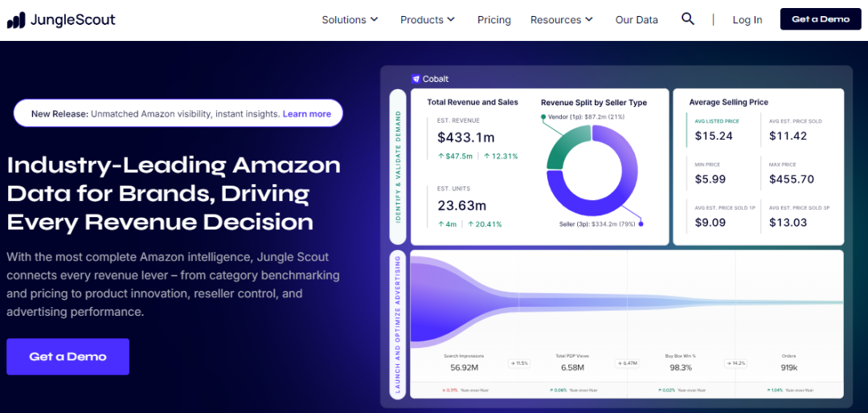This screenshot has width=868, height=413.
Task: Follow the Learn more link
Action: [307, 114]
